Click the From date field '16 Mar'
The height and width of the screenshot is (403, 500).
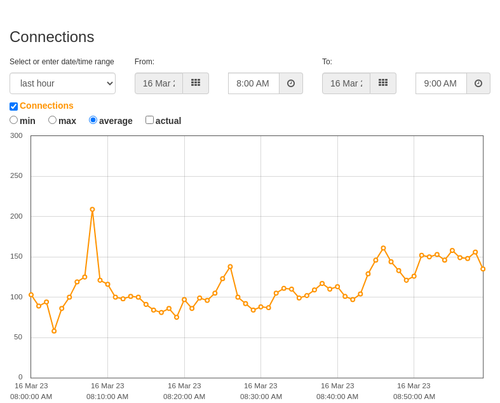(x=159, y=83)
